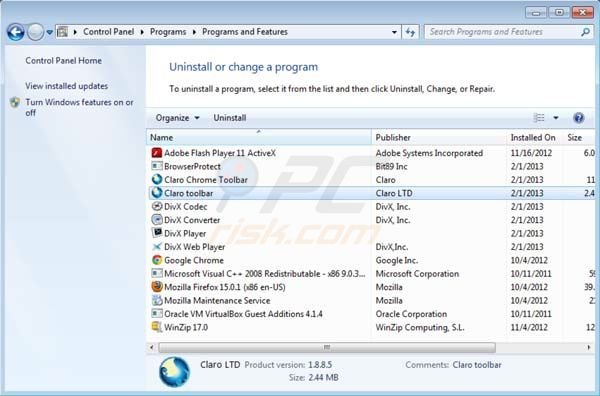Select Mozilla Firefox 15.0.1 entry

point(225,287)
